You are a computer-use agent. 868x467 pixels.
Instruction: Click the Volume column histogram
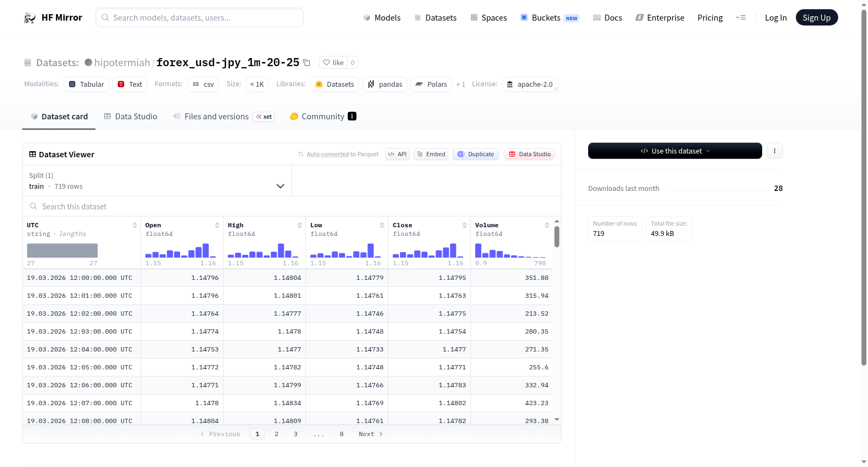point(510,251)
